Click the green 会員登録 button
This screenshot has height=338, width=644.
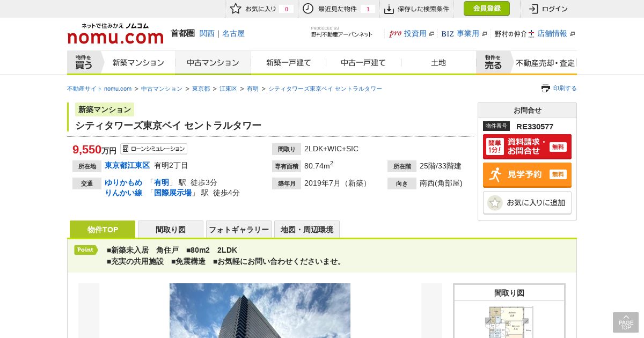point(487,9)
